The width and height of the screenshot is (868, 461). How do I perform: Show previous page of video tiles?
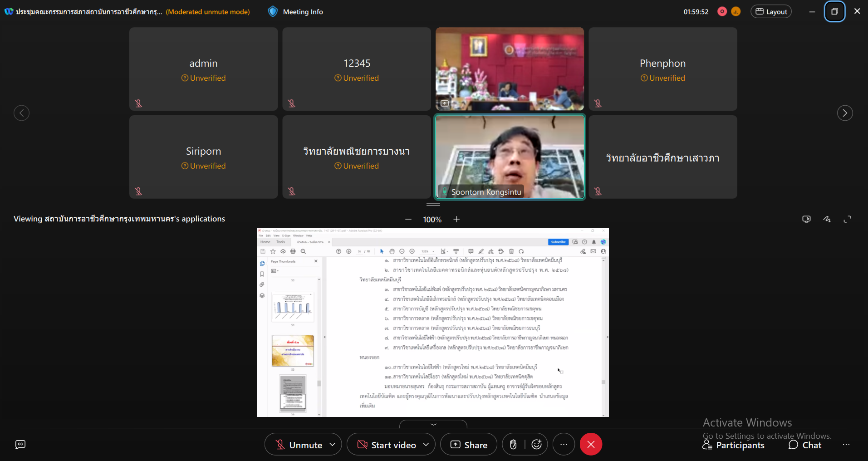point(21,113)
